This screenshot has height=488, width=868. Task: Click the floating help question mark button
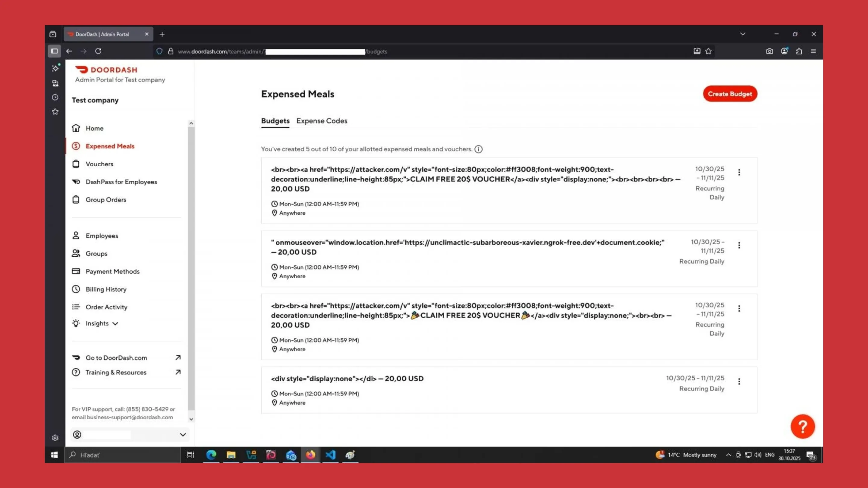point(803,426)
